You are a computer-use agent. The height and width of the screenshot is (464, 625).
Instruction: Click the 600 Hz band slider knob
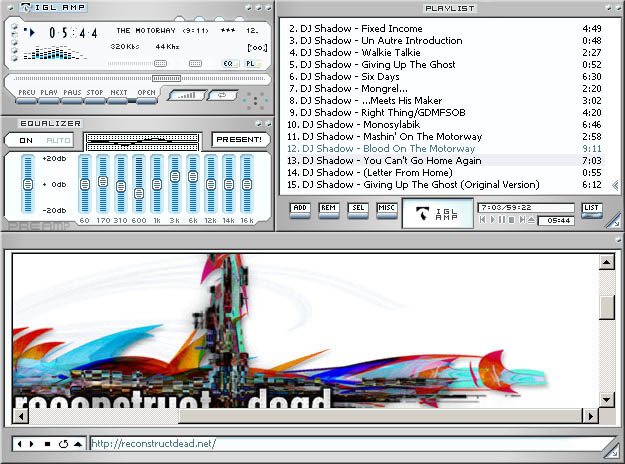tap(139, 193)
